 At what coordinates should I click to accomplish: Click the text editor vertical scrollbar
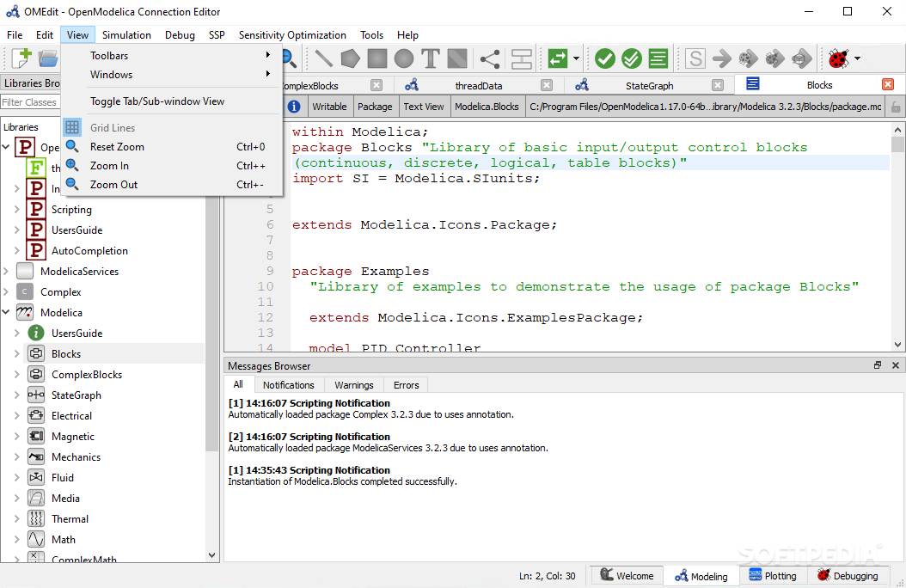[x=897, y=144]
